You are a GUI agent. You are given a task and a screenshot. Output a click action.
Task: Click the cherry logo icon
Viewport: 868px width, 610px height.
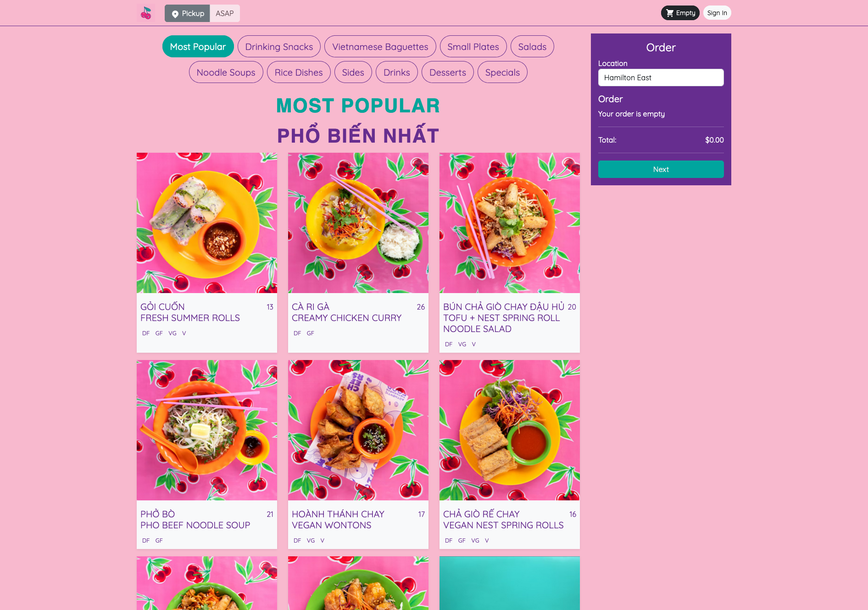(146, 13)
